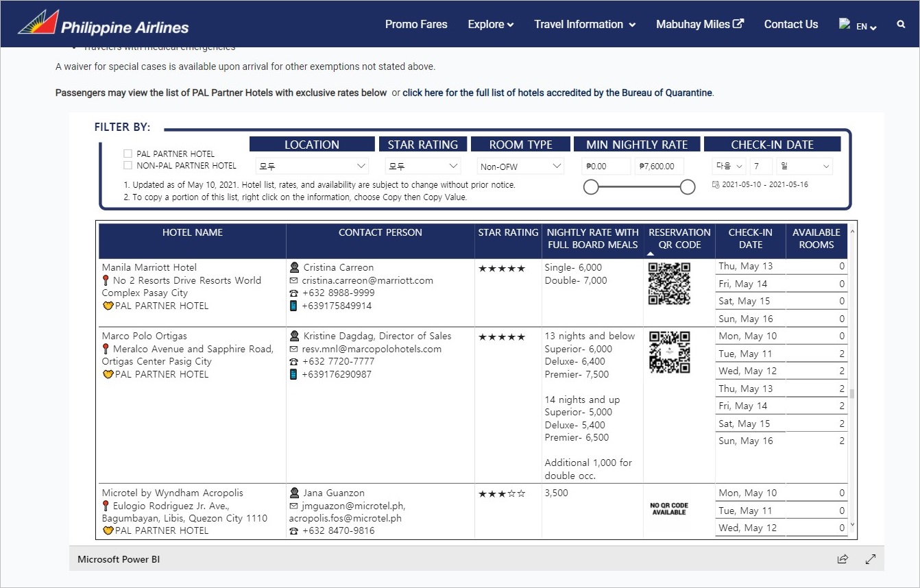Open the check-in date unit dropdown

click(x=804, y=166)
